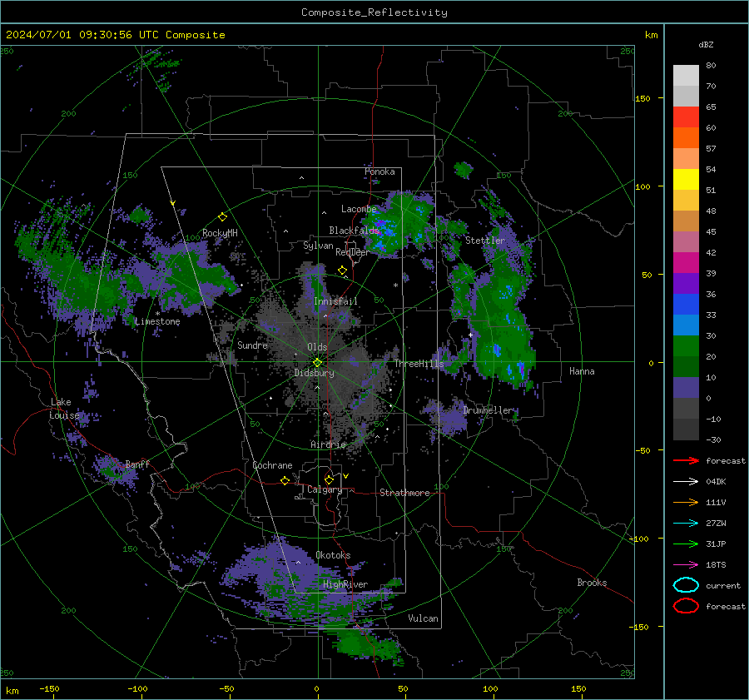Pick the bright green 20-30 dBZ swatch

click(x=686, y=346)
